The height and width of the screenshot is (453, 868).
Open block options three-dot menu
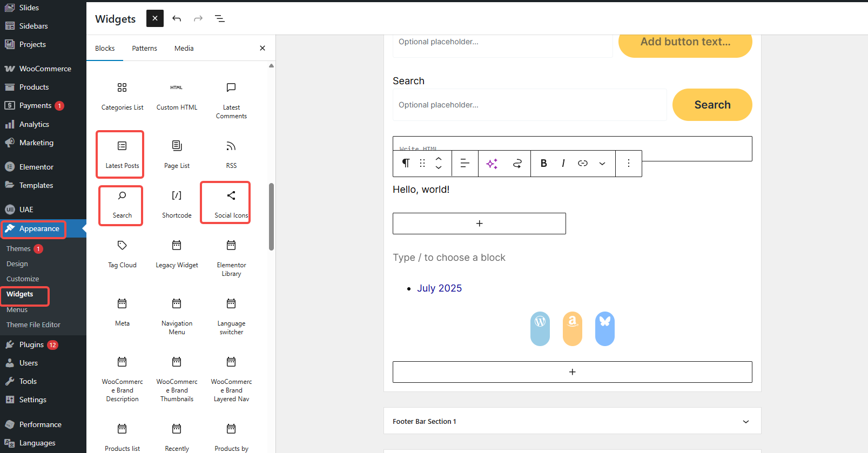point(629,163)
